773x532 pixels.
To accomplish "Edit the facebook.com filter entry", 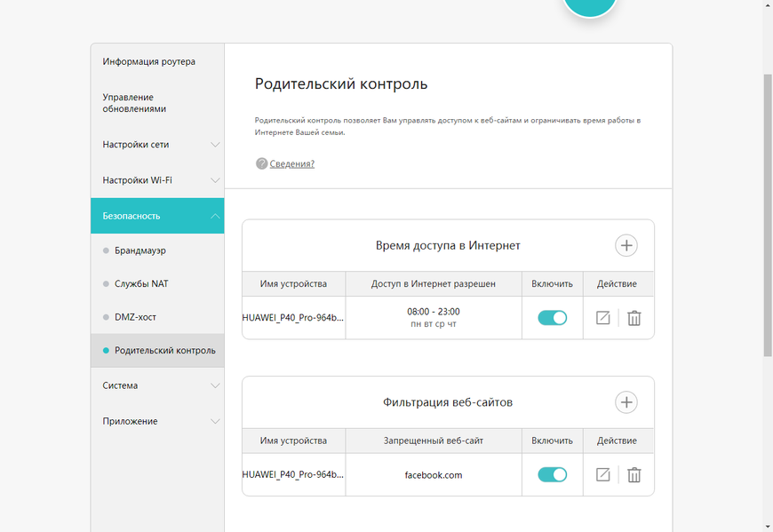I will 603,475.
